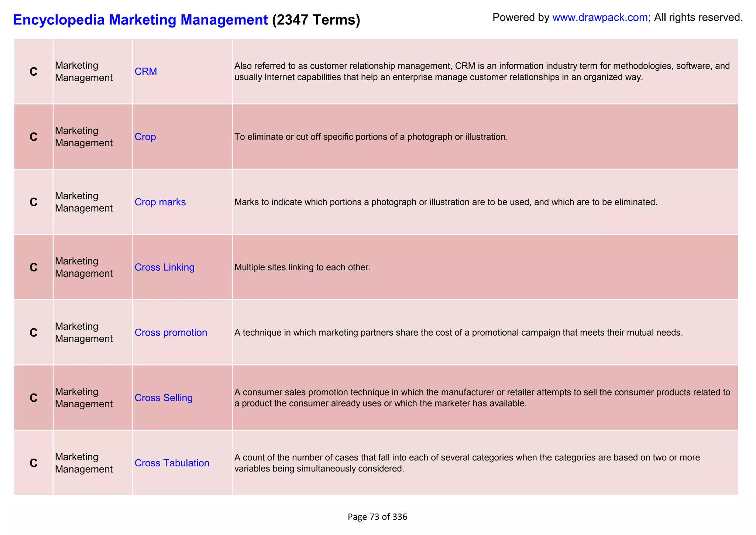
Task: Click letter C in the Crop marks row
Action: [x=34, y=202]
